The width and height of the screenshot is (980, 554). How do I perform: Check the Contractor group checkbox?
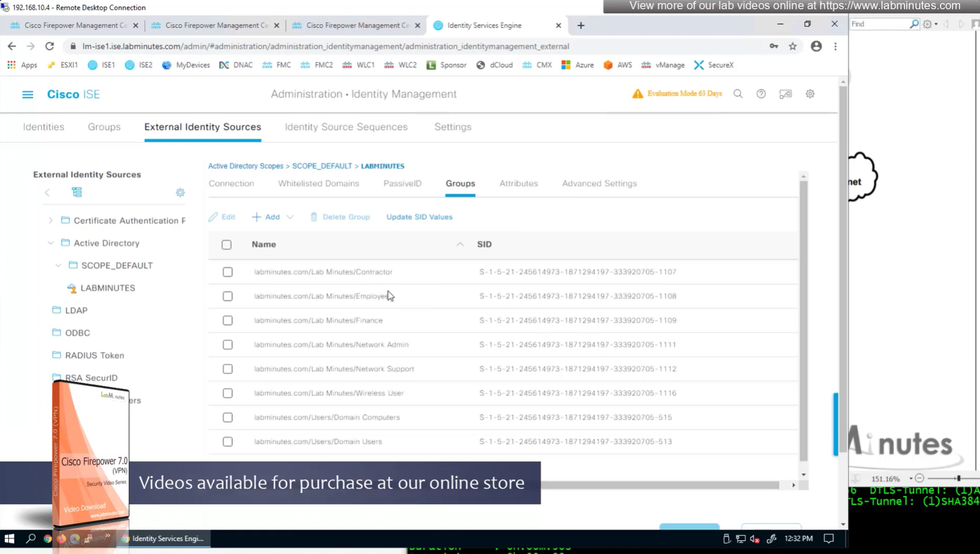(228, 272)
